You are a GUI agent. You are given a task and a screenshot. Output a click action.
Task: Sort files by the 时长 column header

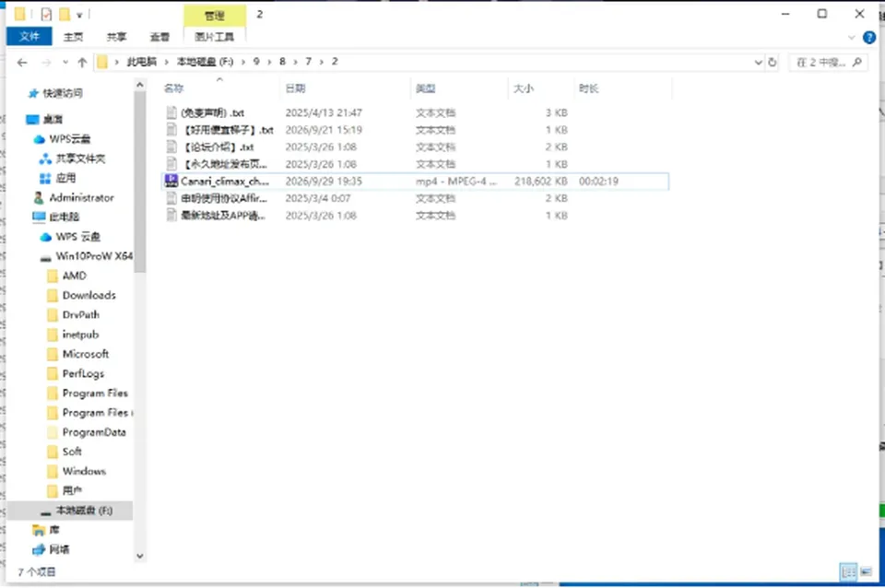(x=589, y=88)
